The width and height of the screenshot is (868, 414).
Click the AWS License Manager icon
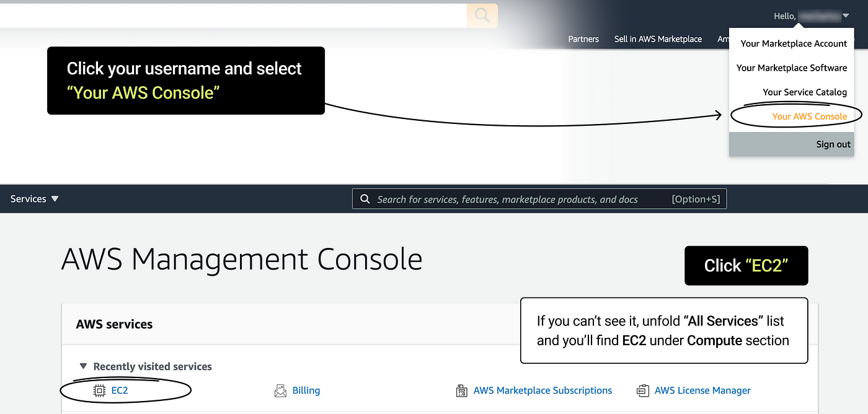(643, 390)
